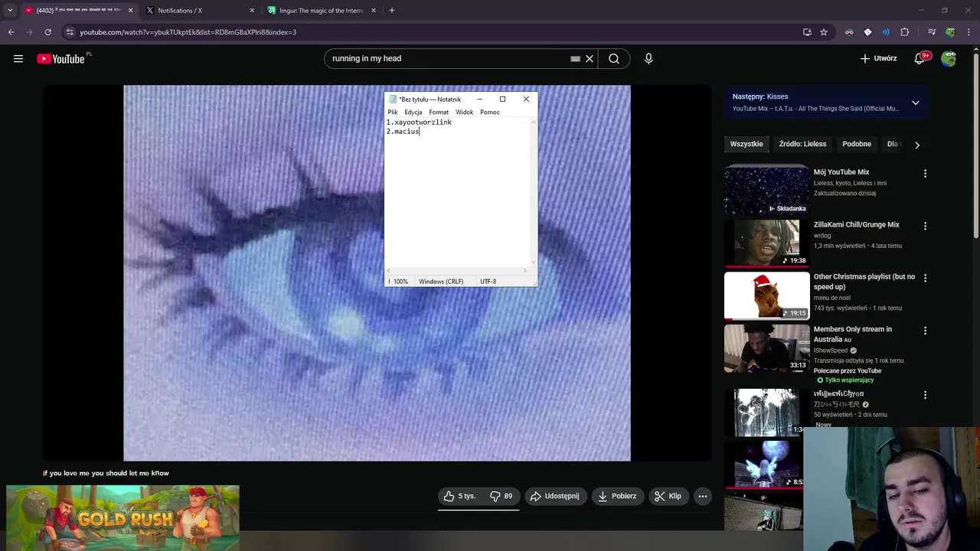Screen dimensions: 980x551
Task: Go back with browser back arrow
Action: pos(11,32)
